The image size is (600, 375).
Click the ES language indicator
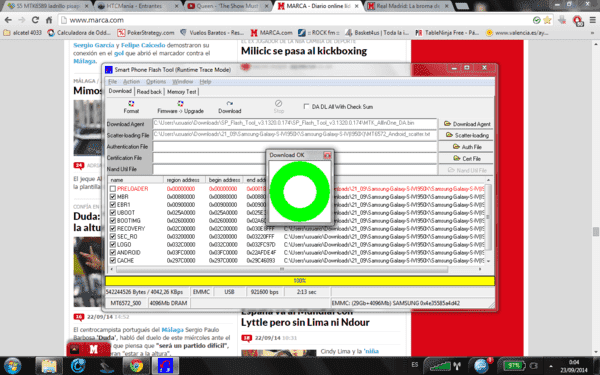click(x=414, y=365)
